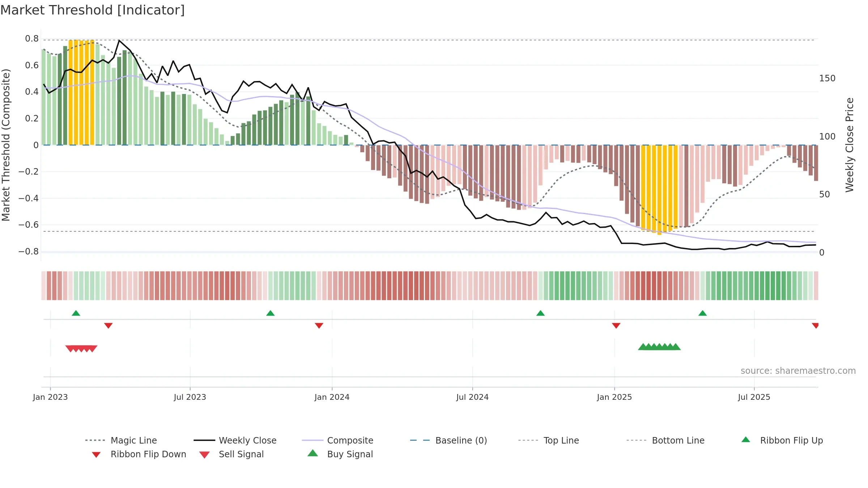The height and width of the screenshot is (488, 868).
Task: Click the green Buy Signal legend triangle
Action: 313,453
